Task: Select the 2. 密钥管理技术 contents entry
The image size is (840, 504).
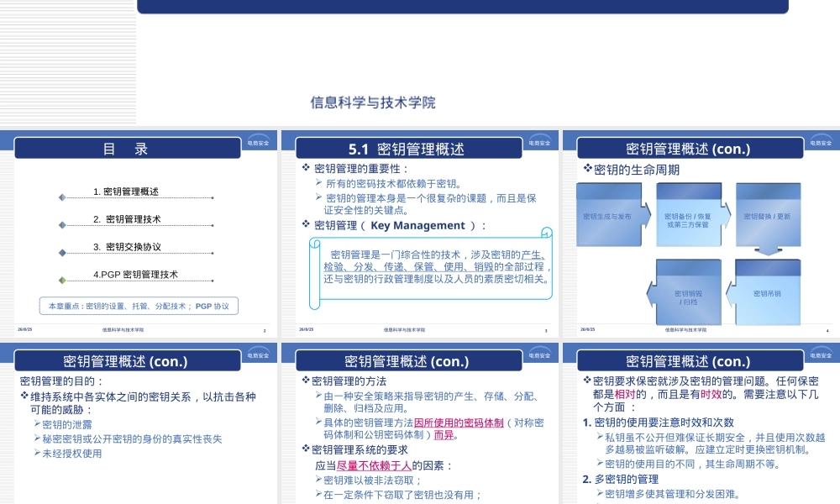Action: (127, 219)
